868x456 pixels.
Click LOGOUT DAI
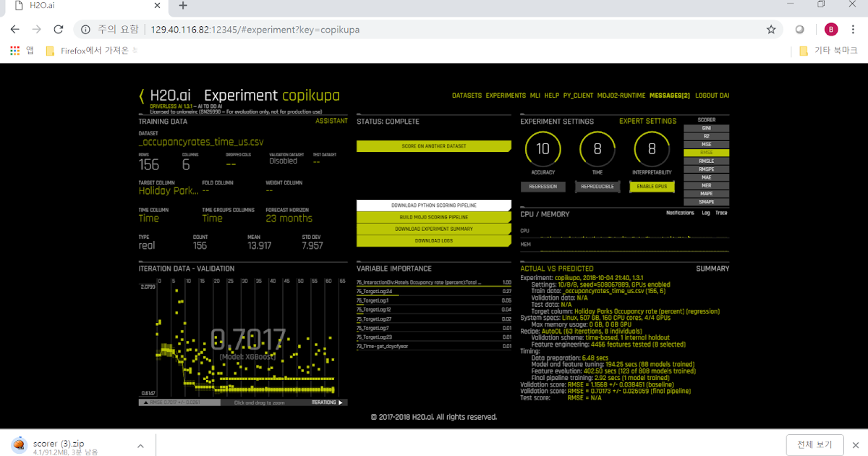pos(712,96)
